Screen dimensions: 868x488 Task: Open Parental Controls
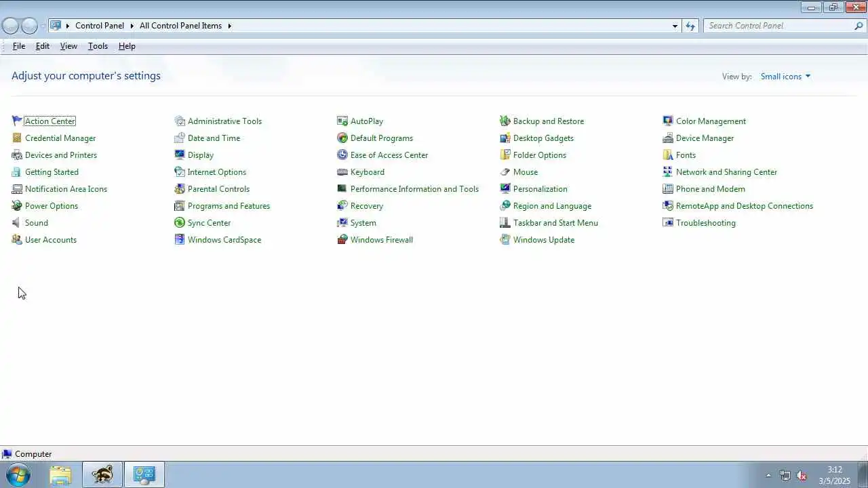(x=218, y=189)
